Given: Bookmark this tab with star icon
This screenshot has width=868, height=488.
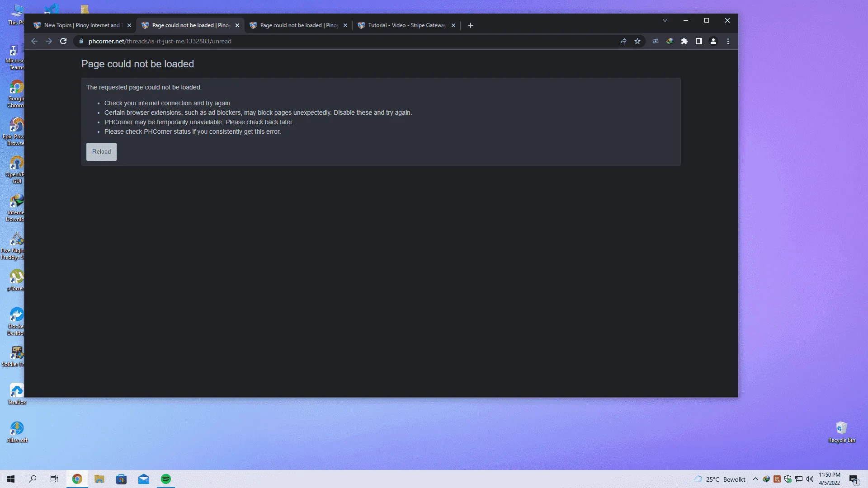Looking at the screenshot, I should 637,41.
